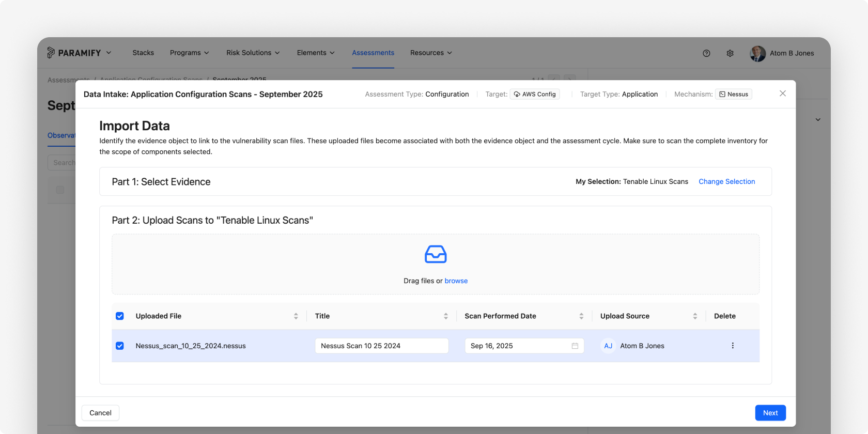Select the Assessments nav tab
The height and width of the screenshot is (434, 868).
click(373, 53)
